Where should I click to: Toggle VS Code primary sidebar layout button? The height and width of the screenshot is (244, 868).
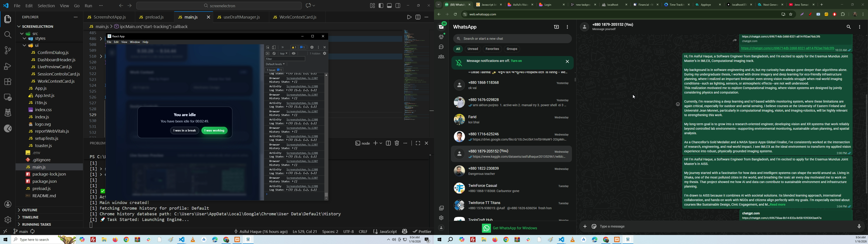pos(381,5)
